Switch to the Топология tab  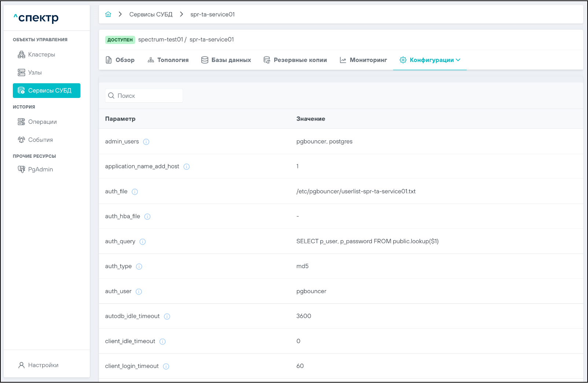pos(168,60)
